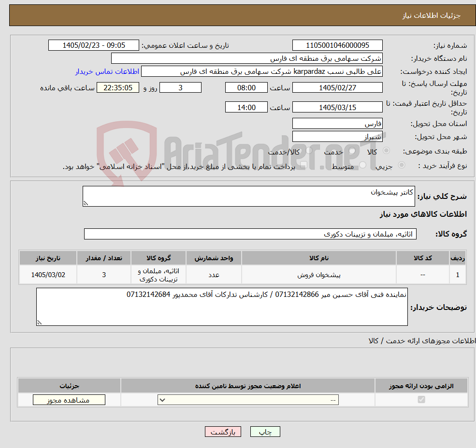
Task: Click the goods group cell اثاثیه، مبلمان و تزیینات دکوری
Action: 159,275
